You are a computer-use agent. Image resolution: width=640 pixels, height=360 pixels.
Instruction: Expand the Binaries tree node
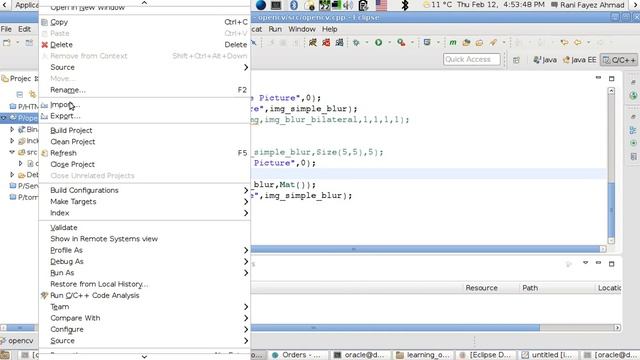(x=12, y=129)
